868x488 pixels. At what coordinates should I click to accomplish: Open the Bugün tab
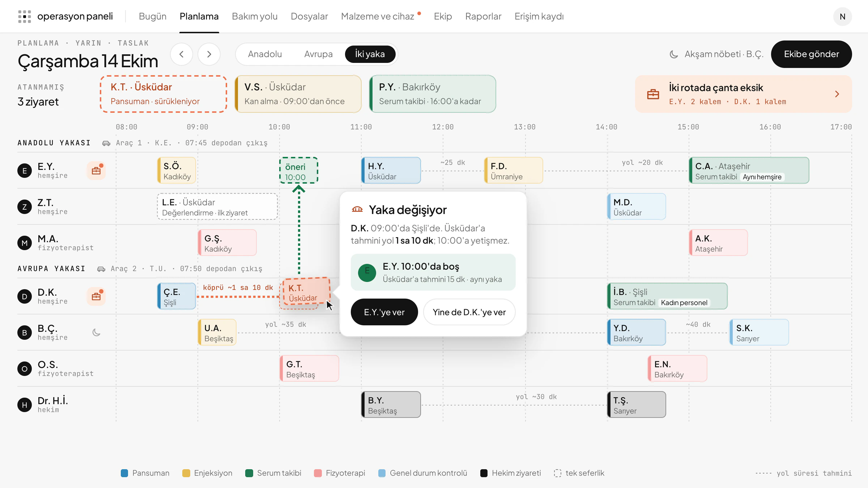click(152, 16)
